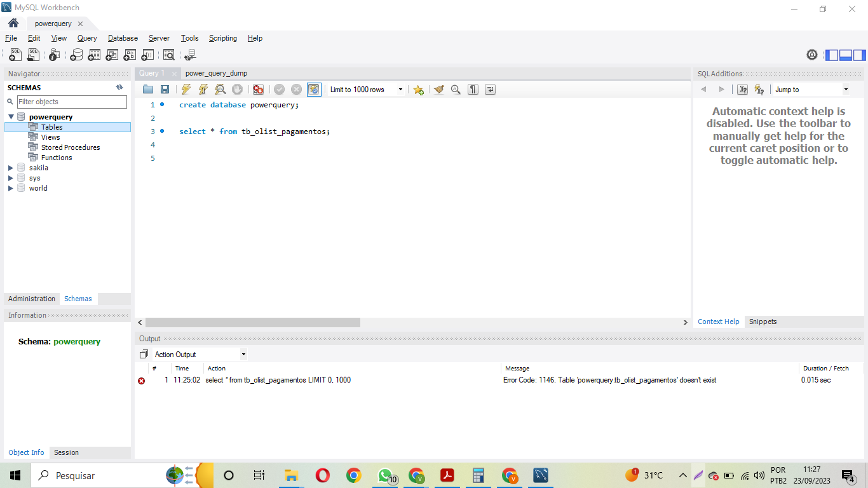Open the Scripting menu
Image resolution: width=868 pixels, height=488 pixels.
[x=223, y=38]
